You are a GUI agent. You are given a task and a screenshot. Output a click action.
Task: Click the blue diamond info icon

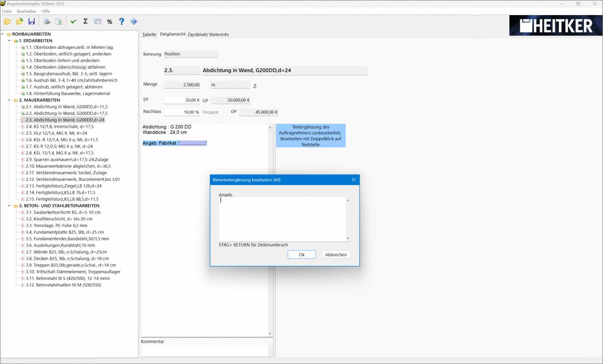[133, 21]
